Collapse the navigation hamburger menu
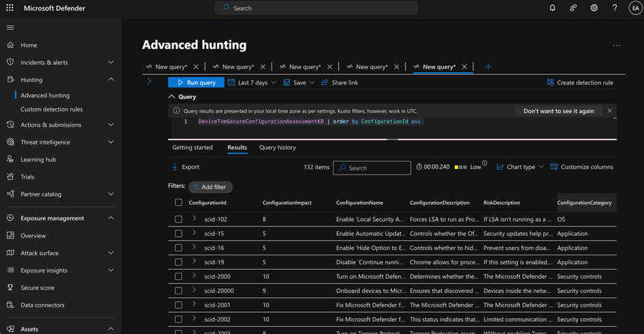Screen dimensions: 644x334 coord(10,27)
